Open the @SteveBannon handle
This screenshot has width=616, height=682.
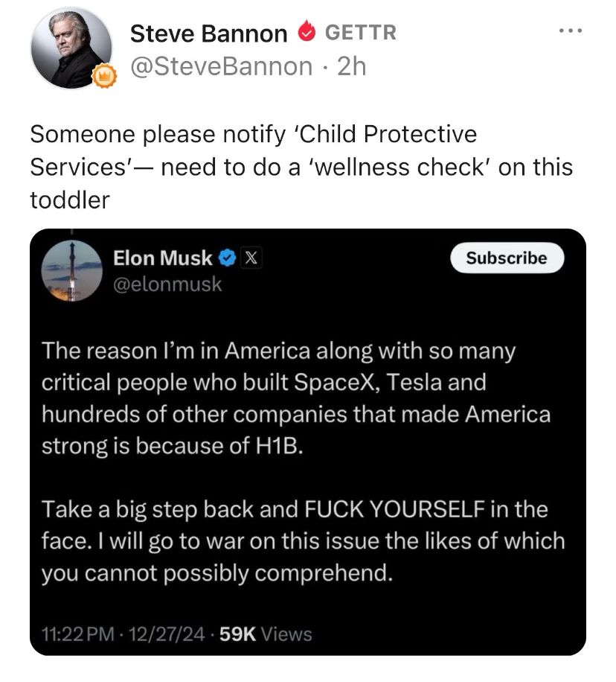coord(221,66)
